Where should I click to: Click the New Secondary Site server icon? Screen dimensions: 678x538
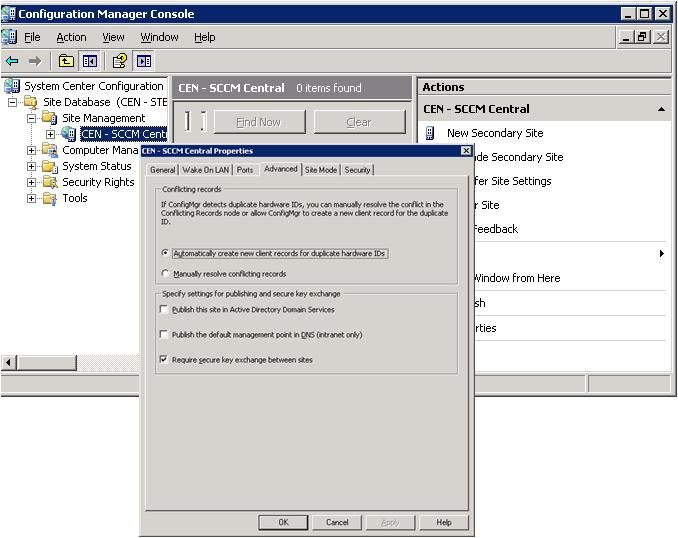[x=430, y=133]
